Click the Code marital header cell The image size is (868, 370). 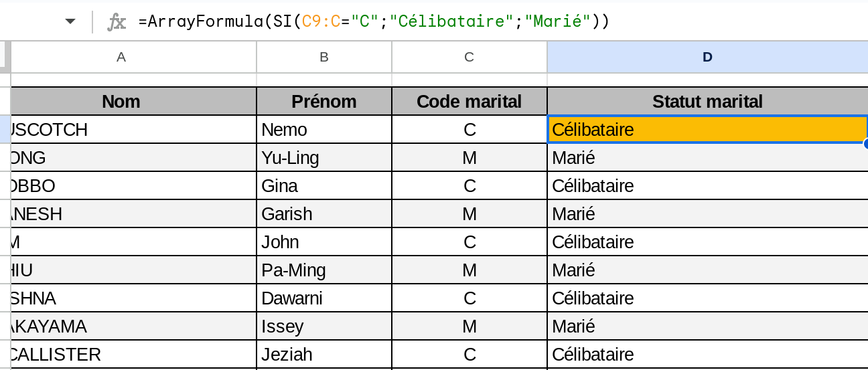(x=469, y=102)
